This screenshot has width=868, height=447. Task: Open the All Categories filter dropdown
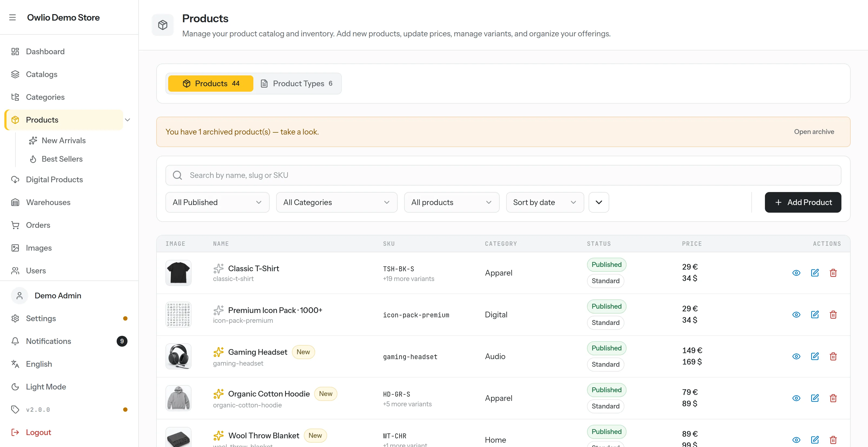click(336, 202)
